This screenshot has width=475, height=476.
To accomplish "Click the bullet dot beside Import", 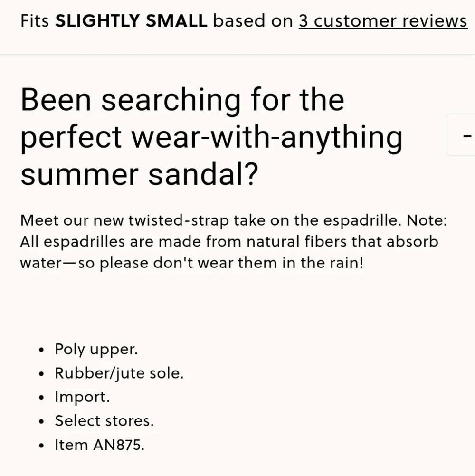I will pyautogui.click(x=42, y=398).
